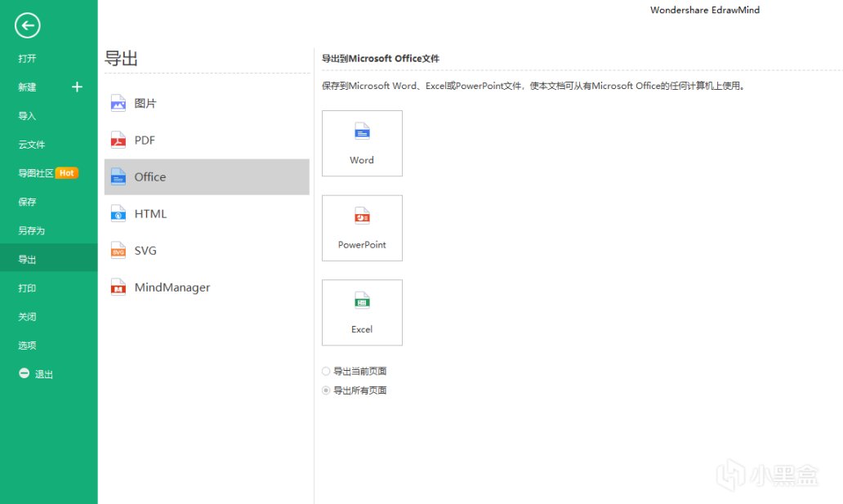Click the red PDF file icon

point(118,140)
